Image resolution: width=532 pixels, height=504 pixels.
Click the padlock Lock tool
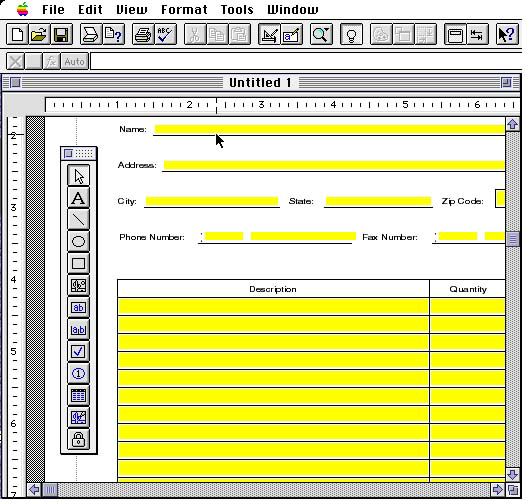[x=78, y=440]
